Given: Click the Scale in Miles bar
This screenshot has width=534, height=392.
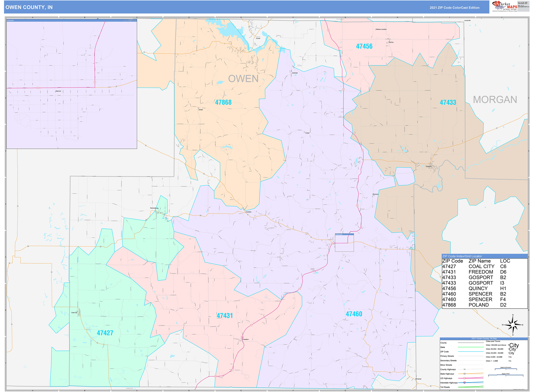Looking at the screenshot, I should tap(506, 375).
